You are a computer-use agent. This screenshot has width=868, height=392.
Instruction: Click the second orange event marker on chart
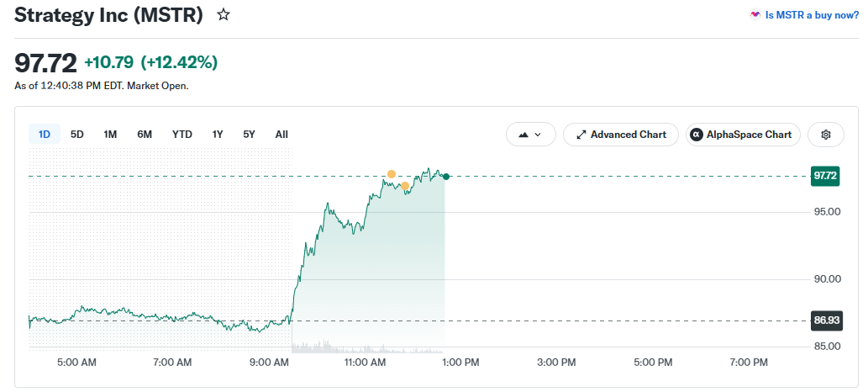[x=405, y=186]
